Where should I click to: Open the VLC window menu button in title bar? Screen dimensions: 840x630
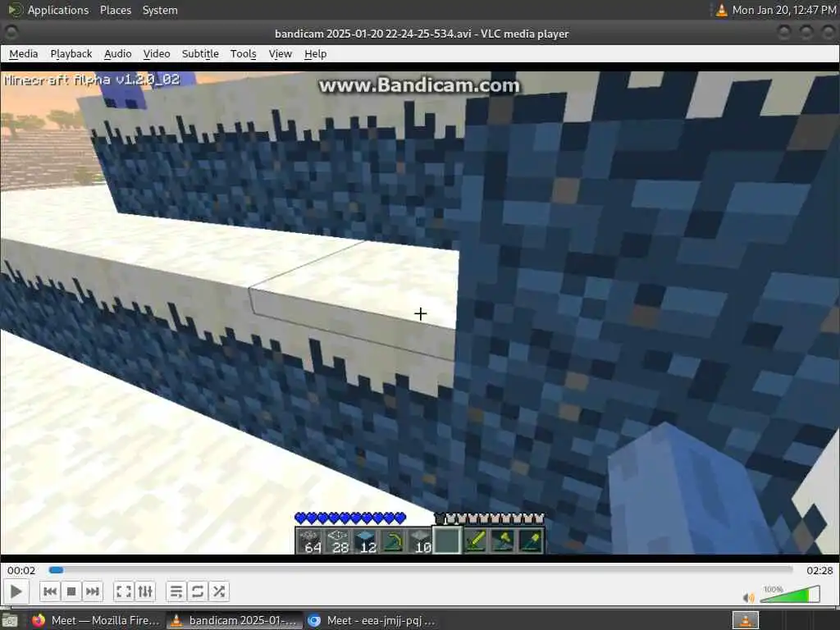tap(11, 33)
